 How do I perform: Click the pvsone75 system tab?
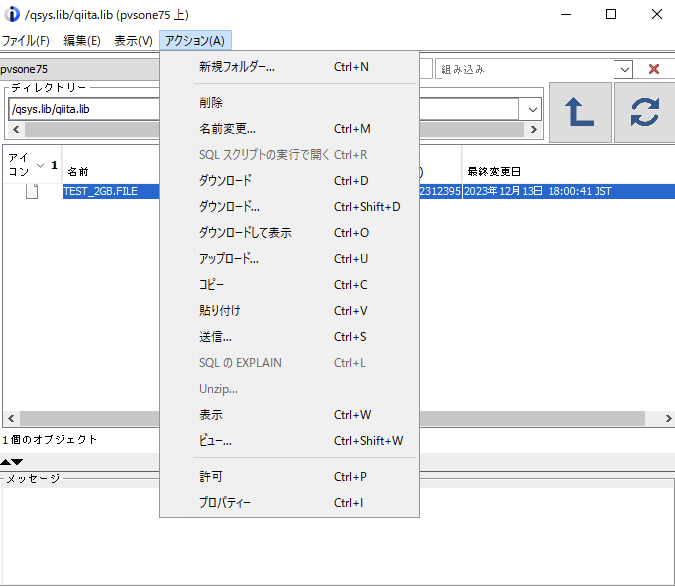click(80, 69)
